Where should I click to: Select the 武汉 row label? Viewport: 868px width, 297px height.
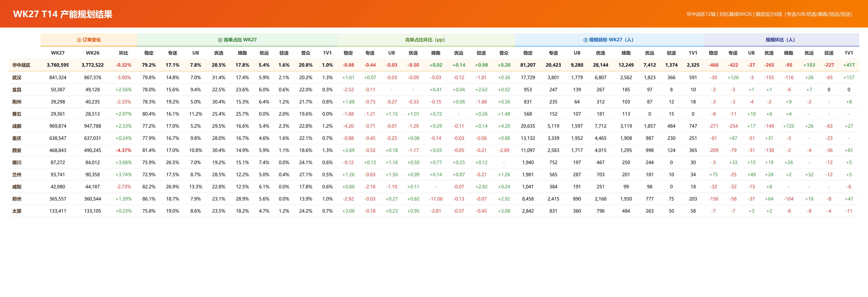17,78
